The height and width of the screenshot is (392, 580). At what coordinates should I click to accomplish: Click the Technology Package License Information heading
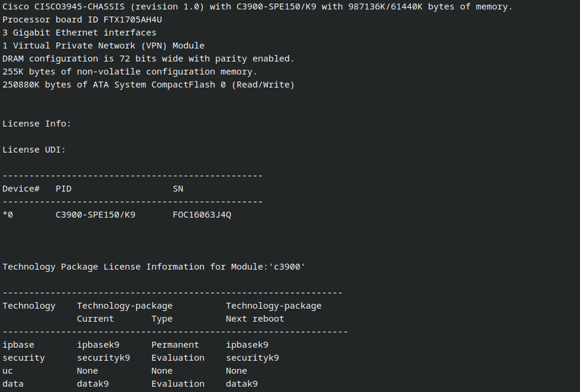point(154,267)
